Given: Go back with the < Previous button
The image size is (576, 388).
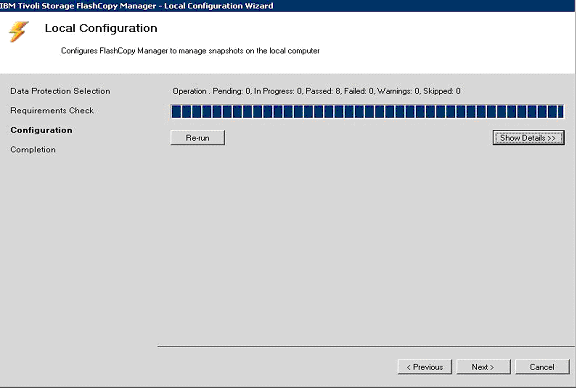Looking at the screenshot, I should pos(425,367).
